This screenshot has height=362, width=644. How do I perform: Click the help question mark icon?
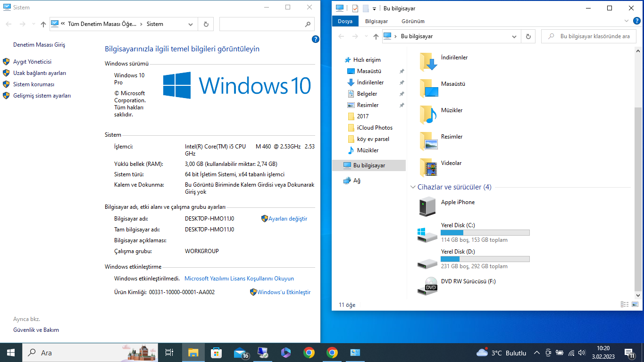click(x=316, y=40)
